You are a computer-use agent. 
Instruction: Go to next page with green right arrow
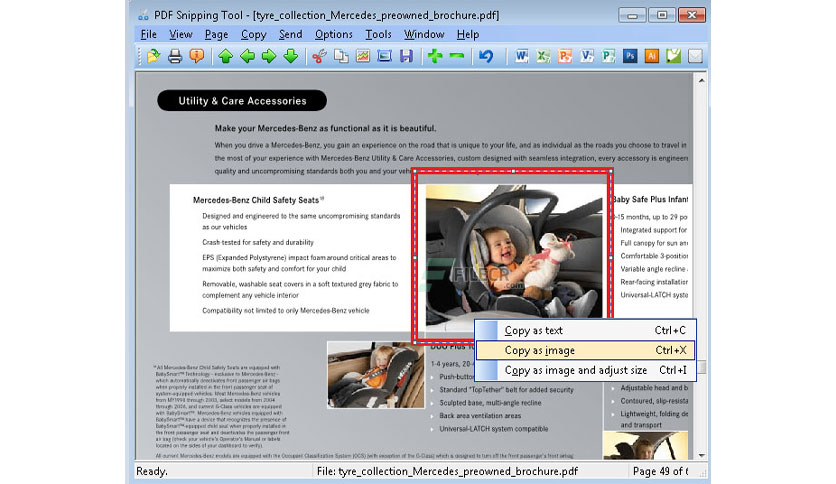coord(269,56)
